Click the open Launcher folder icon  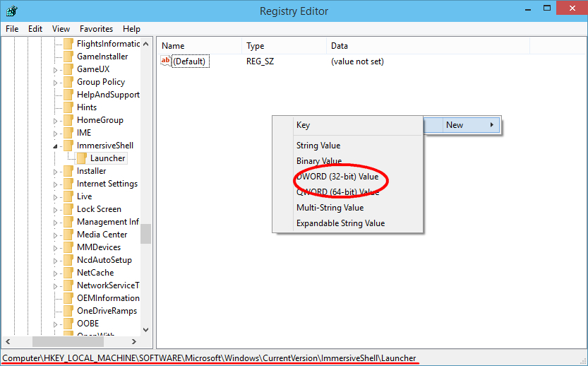[82, 158]
